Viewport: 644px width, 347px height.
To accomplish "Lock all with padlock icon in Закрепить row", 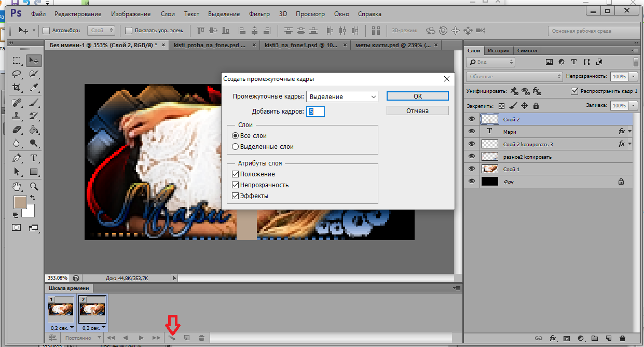I will 536,106.
